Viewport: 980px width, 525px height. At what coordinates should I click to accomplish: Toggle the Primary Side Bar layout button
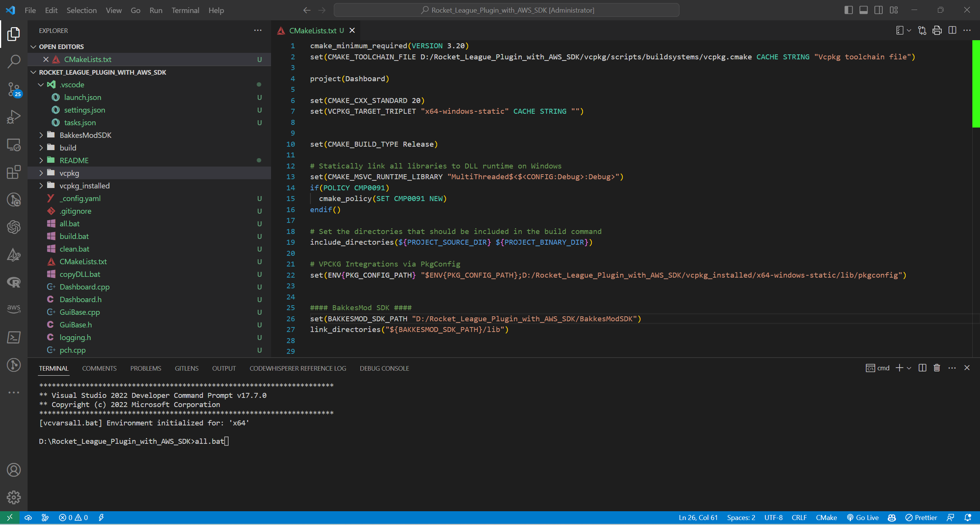[x=848, y=10]
